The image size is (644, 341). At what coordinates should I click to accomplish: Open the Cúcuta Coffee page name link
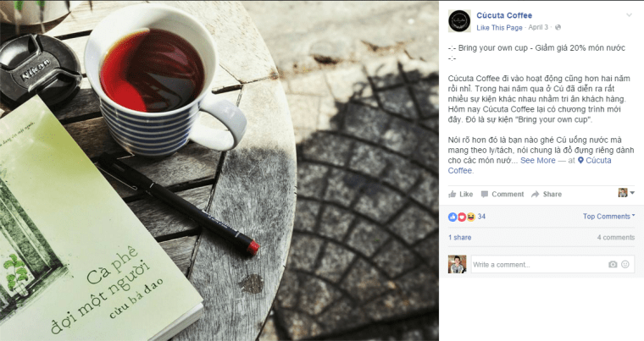click(504, 15)
